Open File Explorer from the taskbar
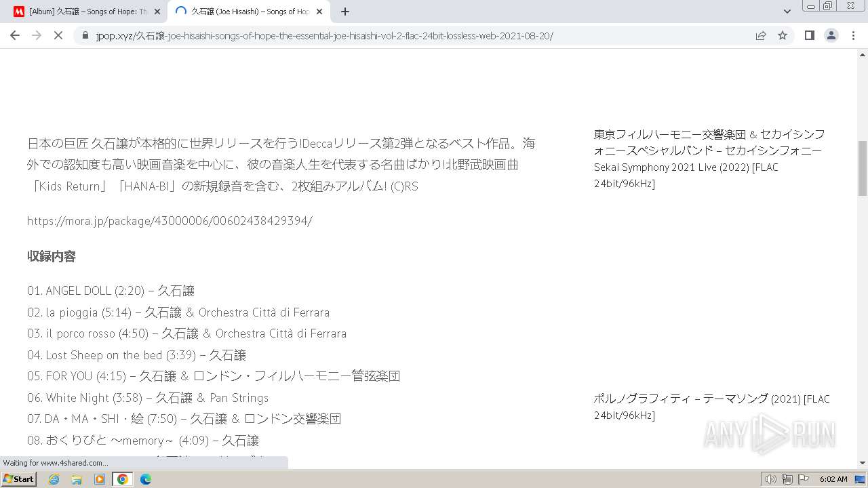The width and height of the screenshot is (868, 488). point(77,479)
